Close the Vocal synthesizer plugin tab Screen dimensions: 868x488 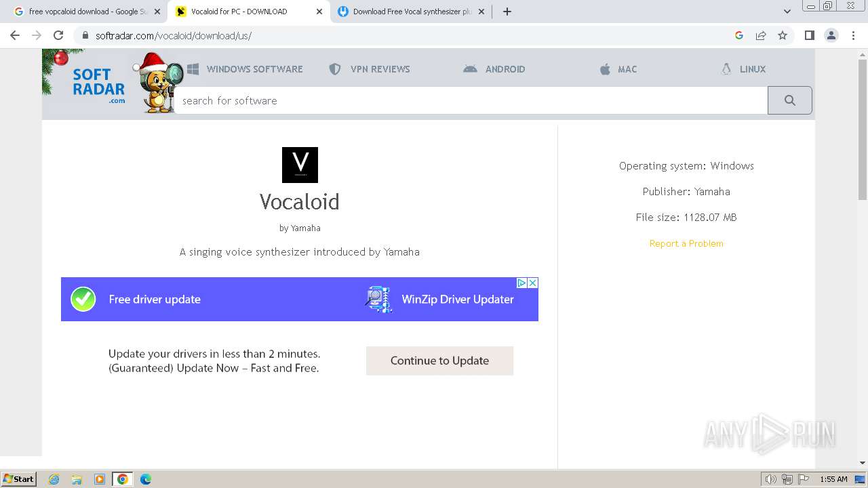[x=481, y=12]
